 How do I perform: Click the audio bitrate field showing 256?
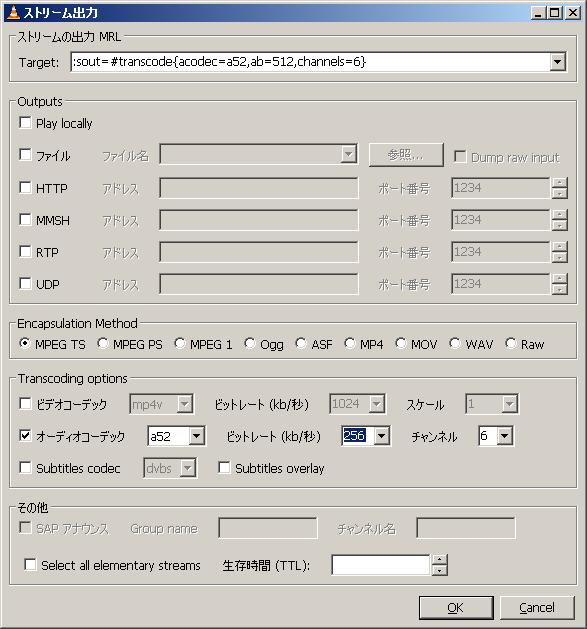pyautogui.click(x=357, y=436)
